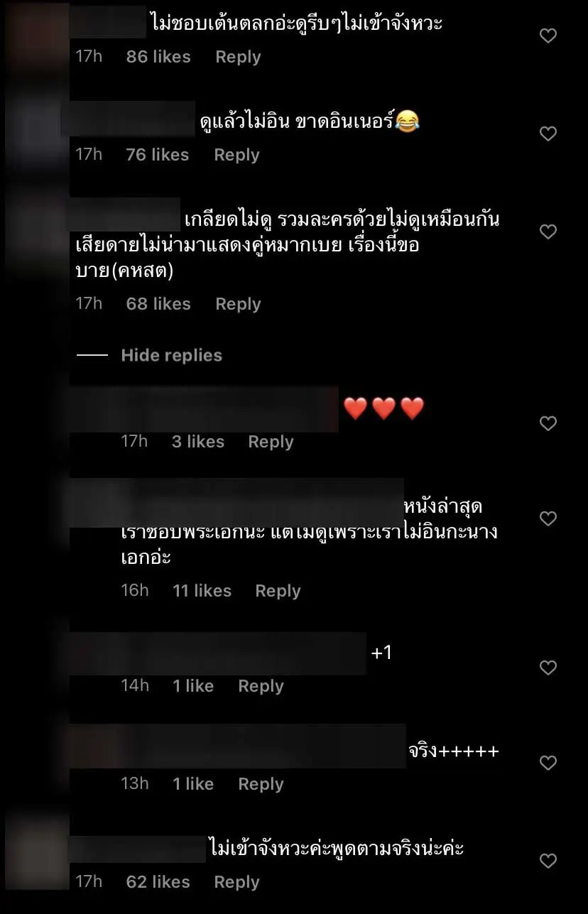Reply to the 11 likes comment
Viewport: 588px width, 914px height.
click(x=278, y=591)
